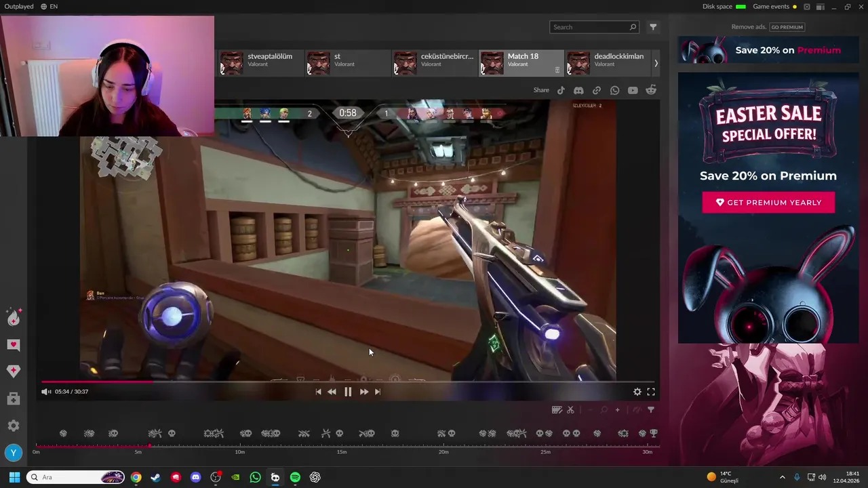The height and width of the screenshot is (488, 868).
Task: Click the search magnifier icon
Action: pos(633,27)
